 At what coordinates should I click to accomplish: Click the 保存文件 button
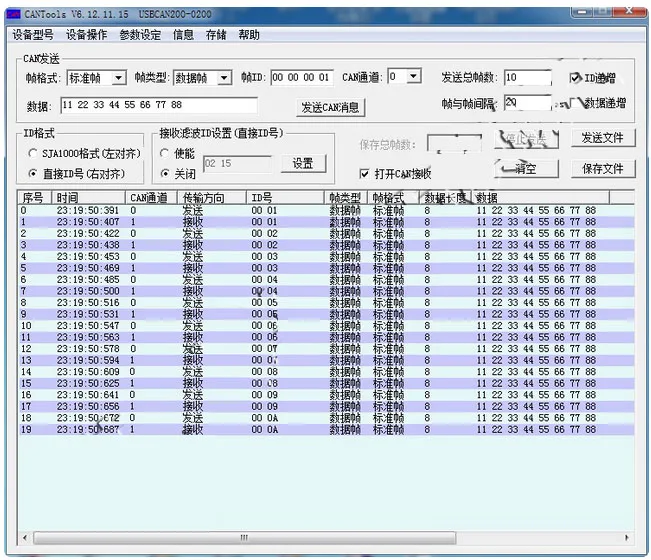click(x=602, y=169)
